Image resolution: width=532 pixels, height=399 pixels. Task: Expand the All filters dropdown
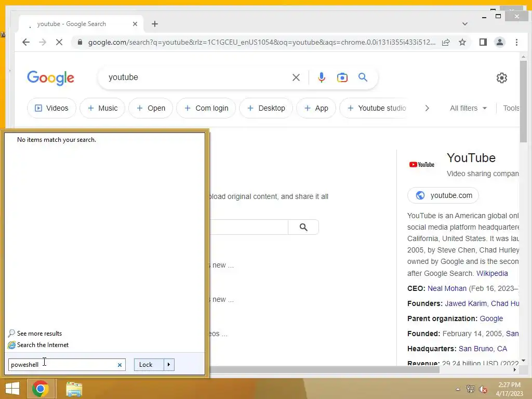coord(468,108)
